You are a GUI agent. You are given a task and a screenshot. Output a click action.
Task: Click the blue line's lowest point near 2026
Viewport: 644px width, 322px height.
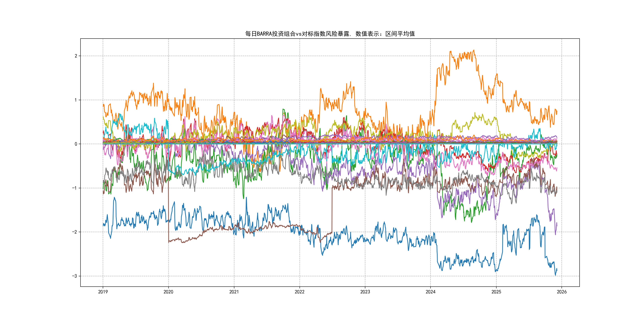click(556, 275)
